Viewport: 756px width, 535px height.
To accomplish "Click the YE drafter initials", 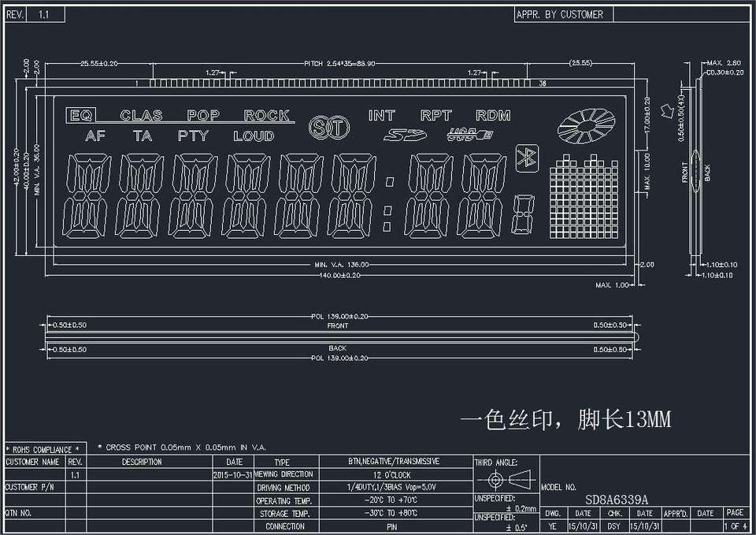I will 553,526.
